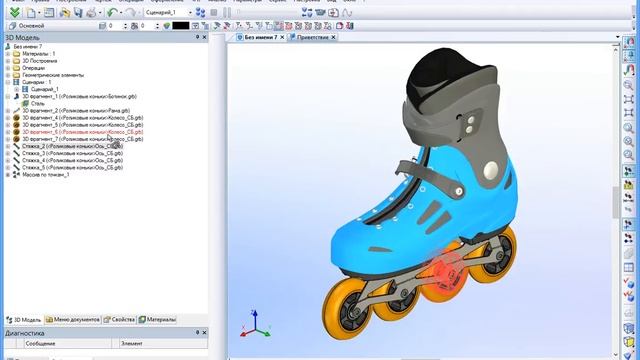Open the new-document type dropdown arrow
The image size is (640, 360).
click(x=39, y=13)
